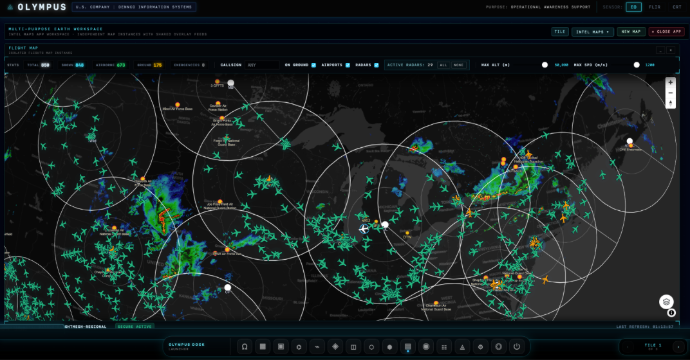Open triangle cone icon in dock

pos(462,347)
